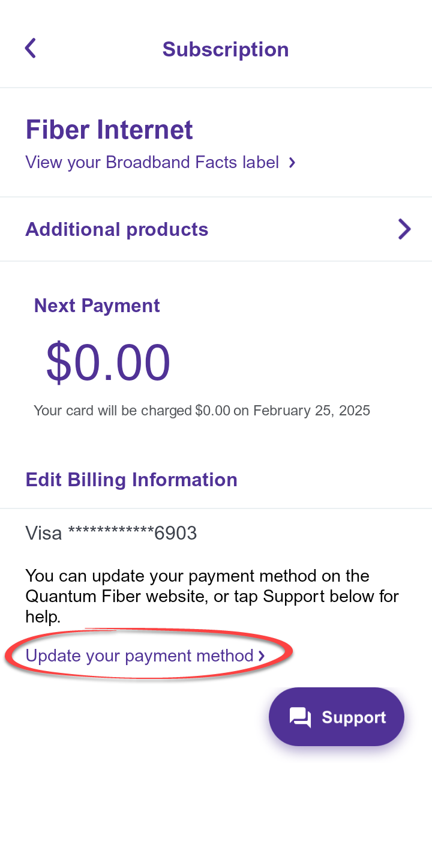
Task: Tap the $0.00 payment amount
Action: 108,360
